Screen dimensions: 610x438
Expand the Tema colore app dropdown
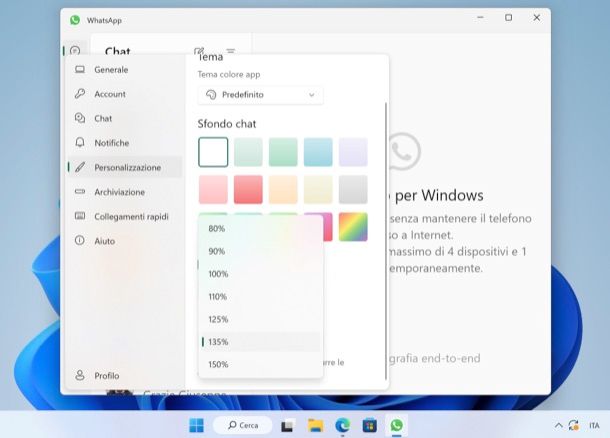coord(260,95)
